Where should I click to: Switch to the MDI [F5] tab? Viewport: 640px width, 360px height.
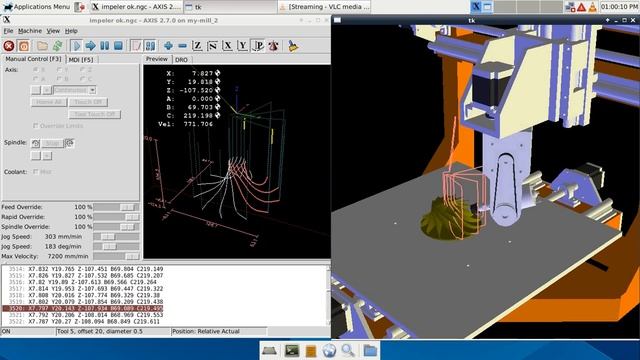[x=81, y=60]
